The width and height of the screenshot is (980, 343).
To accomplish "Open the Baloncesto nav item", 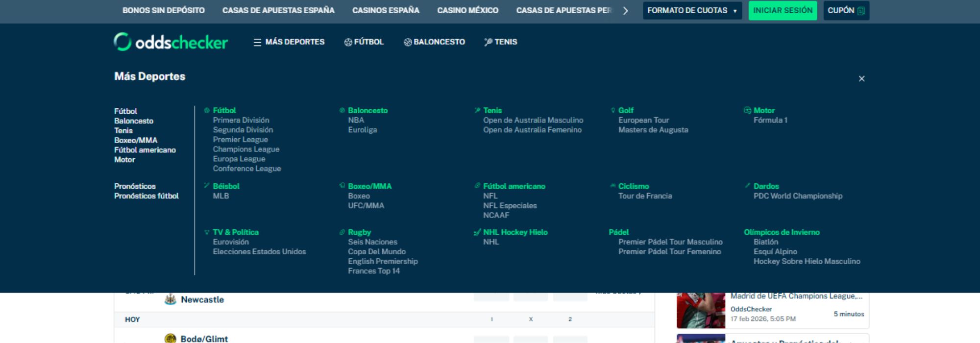I will [x=434, y=42].
